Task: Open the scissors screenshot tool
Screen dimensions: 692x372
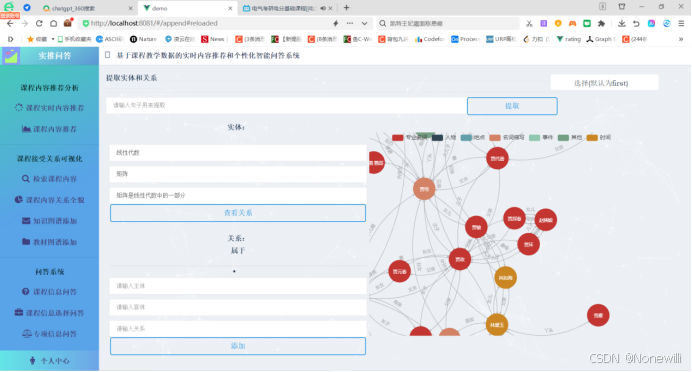Action: point(529,23)
